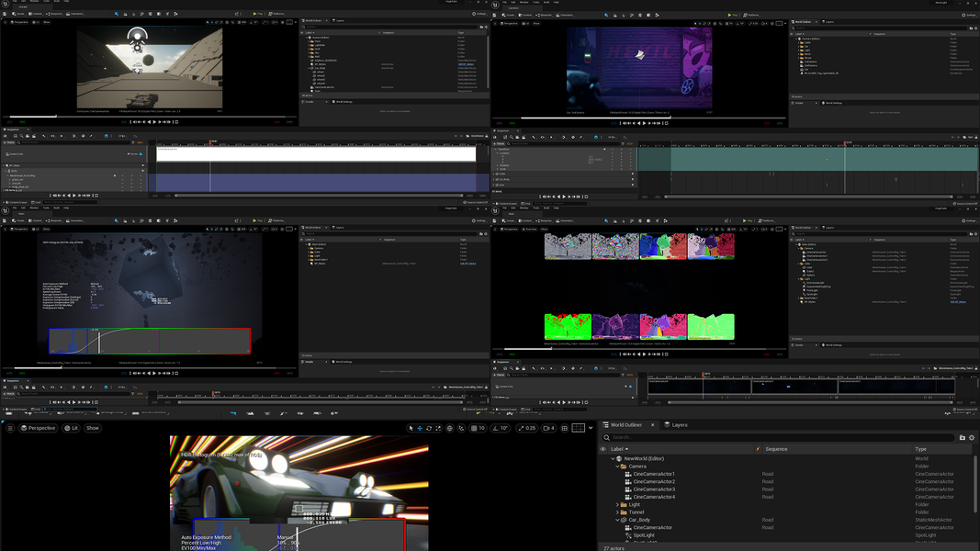Choose the Rotate gizmo in bottom viewport
The height and width of the screenshot is (551, 980).
click(429, 428)
